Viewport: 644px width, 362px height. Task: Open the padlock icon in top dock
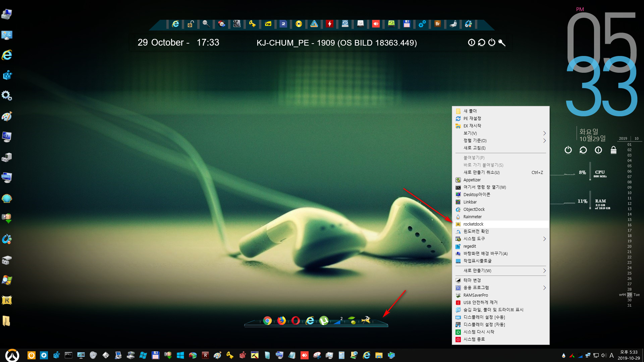(x=191, y=24)
